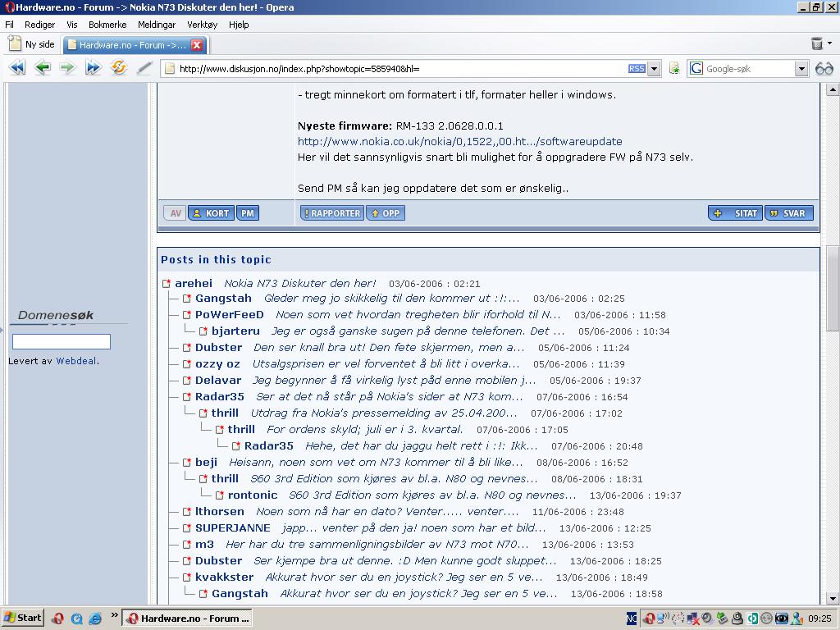Viewport: 840px width, 630px height.
Task: Click the post icon next to arehei
Action: [166, 283]
